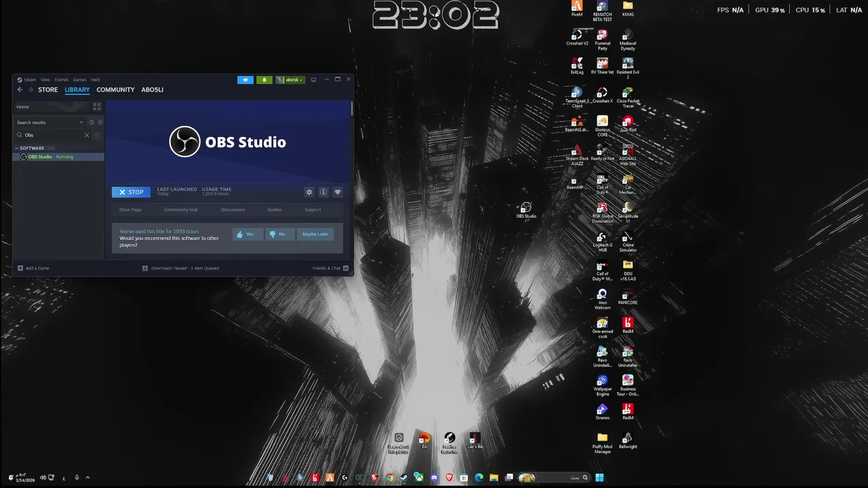Screen dimensions: 868x488
Task: Open Discord from the taskbar
Action: 435,478
